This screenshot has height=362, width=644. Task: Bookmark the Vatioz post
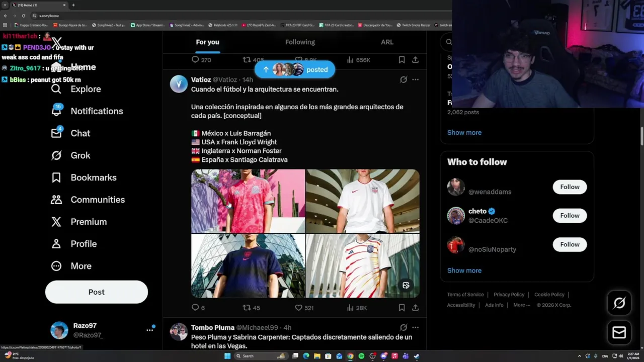[401, 308]
